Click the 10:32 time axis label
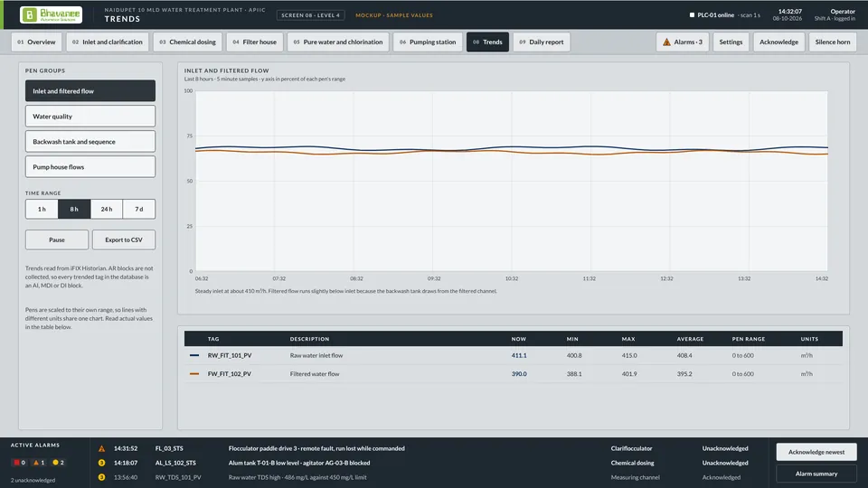This screenshot has height=488, width=868. tap(512, 278)
